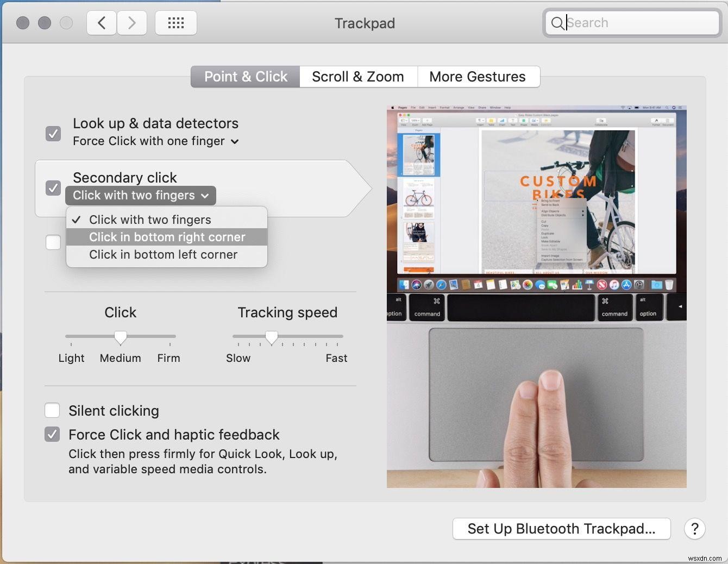Image resolution: width=728 pixels, height=564 pixels.
Task: Select Click in bottom right corner option
Action: tap(167, 237)
